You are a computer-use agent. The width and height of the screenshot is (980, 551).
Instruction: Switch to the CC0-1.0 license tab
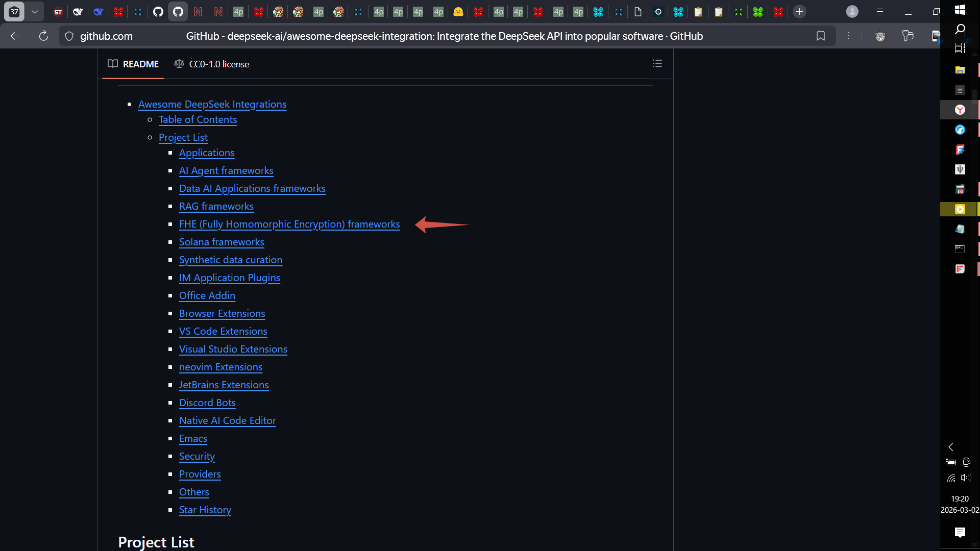[x=212, y=64]
